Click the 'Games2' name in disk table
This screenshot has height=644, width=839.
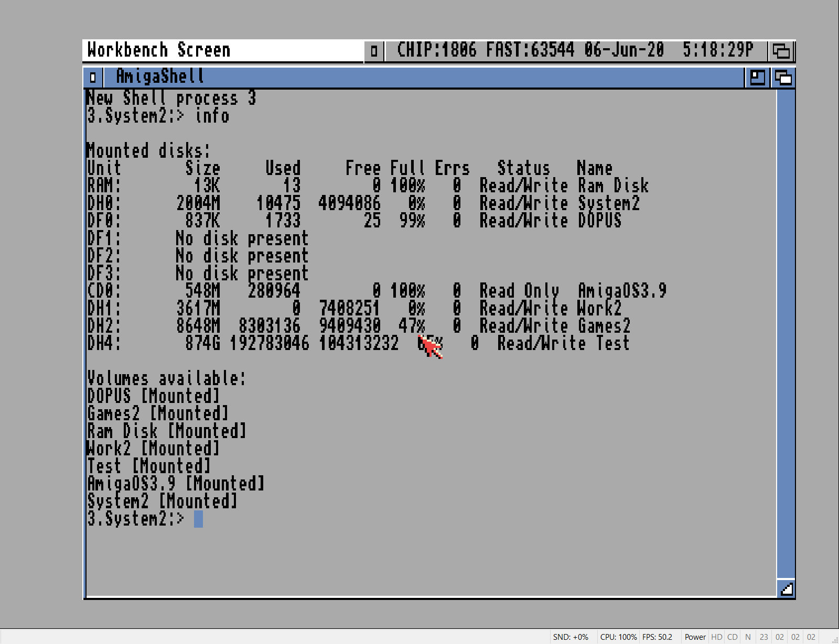tap(604, 325)
